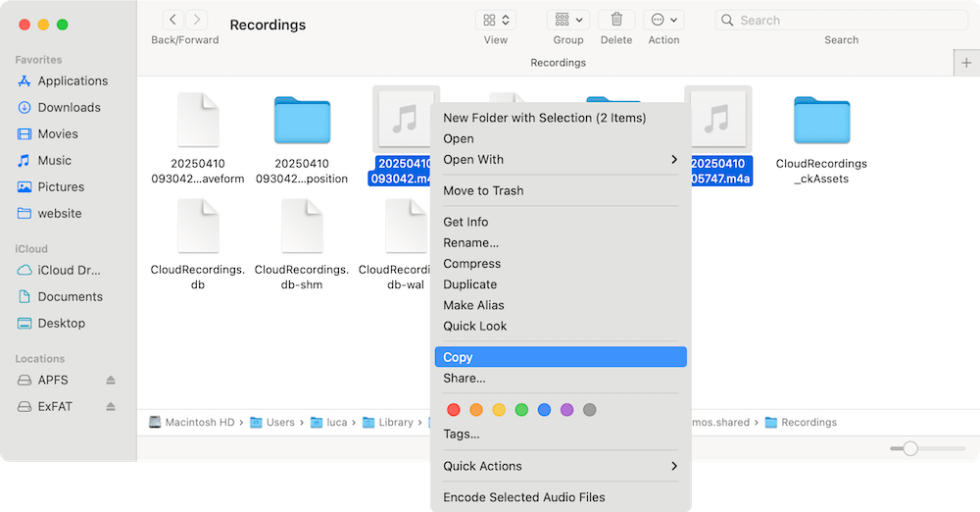Select the ExFAT volume in sidebar
The image size is (980, 512).
point(46,406)
